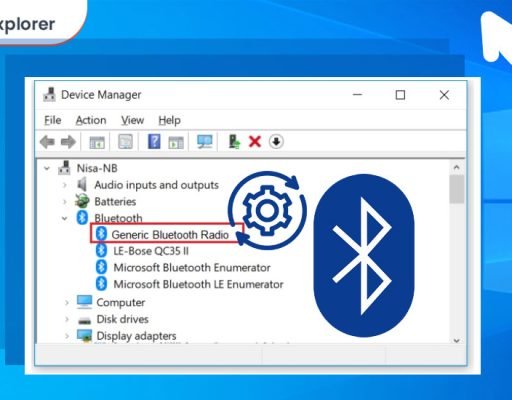Expand the Display adapters category chevron
Viewport: 512px width, 400px height.
pos(67,336)
